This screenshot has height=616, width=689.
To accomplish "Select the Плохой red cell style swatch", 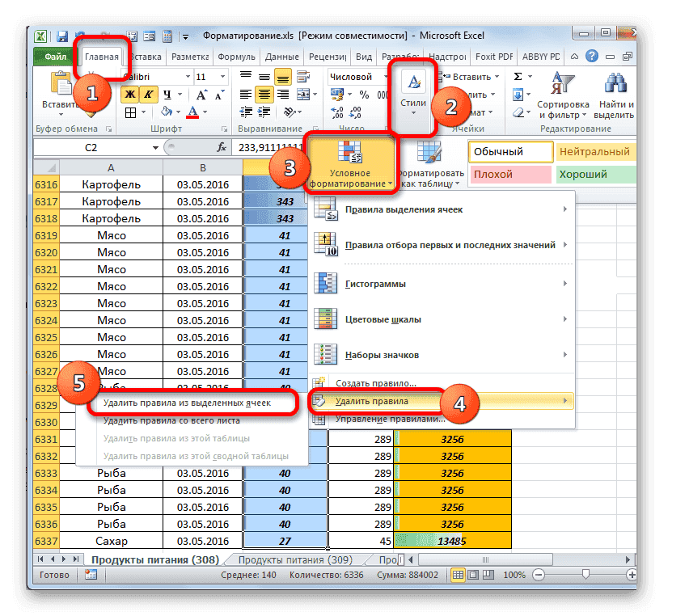I will click(x=509, y=173).
